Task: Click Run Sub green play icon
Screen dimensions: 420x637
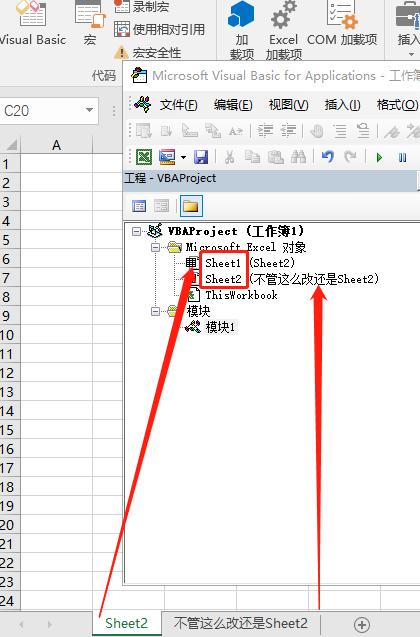Action: pyautogui.click(x=379, y=157)
